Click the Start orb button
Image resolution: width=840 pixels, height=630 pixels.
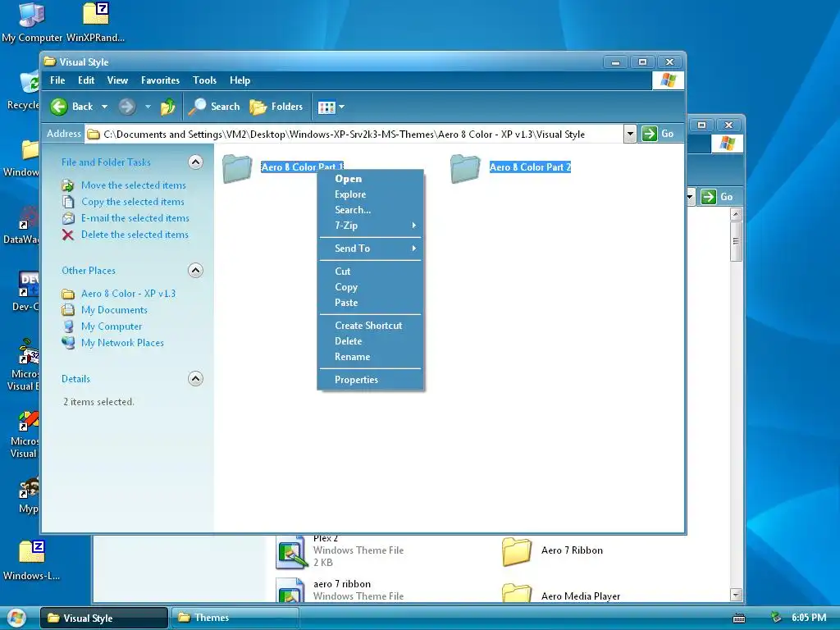16,618
